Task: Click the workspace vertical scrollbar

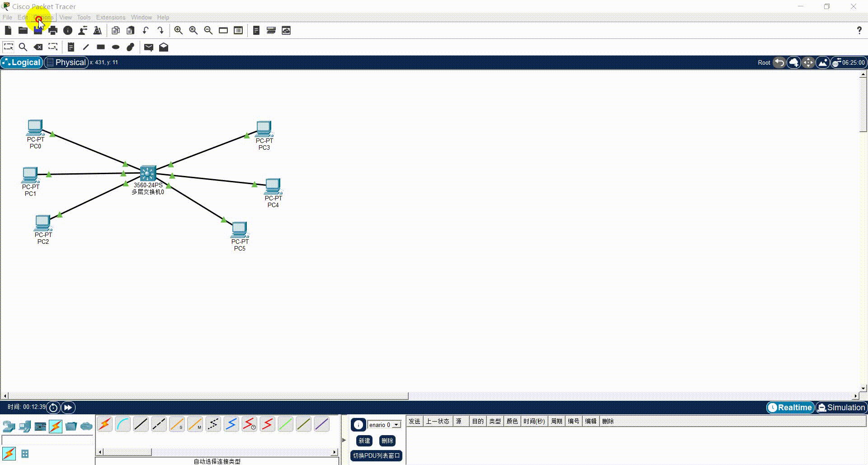Action: [863, 104]
